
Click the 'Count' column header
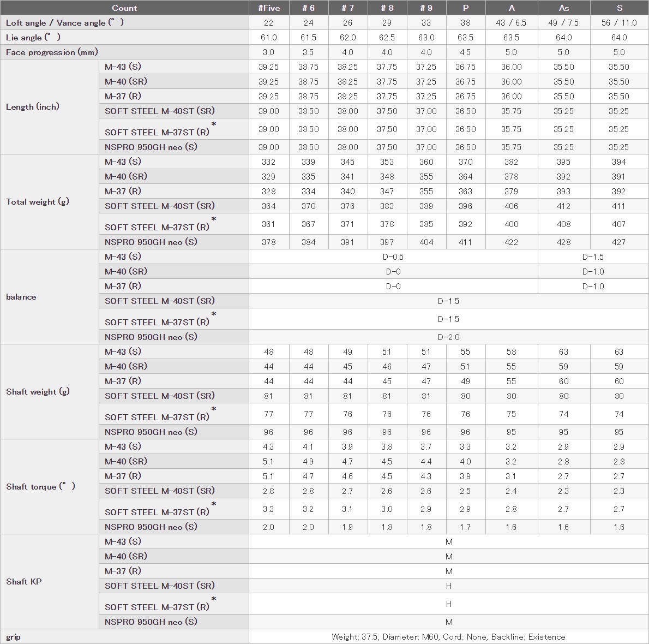click(124, 8)
